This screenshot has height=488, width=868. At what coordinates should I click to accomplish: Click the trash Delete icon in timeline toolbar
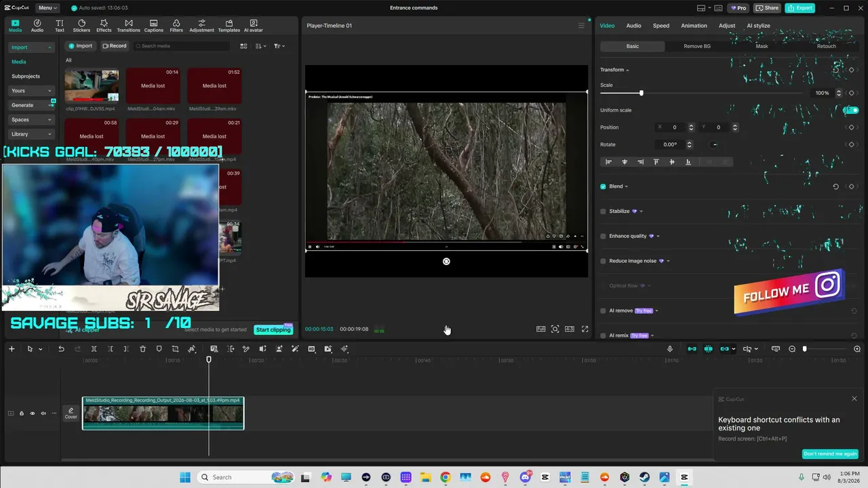(142, 349)
